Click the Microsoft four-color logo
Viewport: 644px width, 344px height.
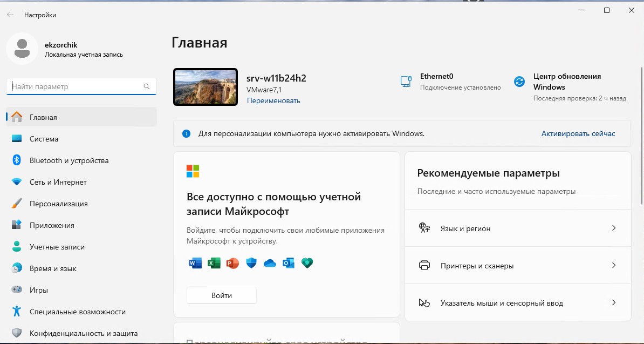click(193, 171)
